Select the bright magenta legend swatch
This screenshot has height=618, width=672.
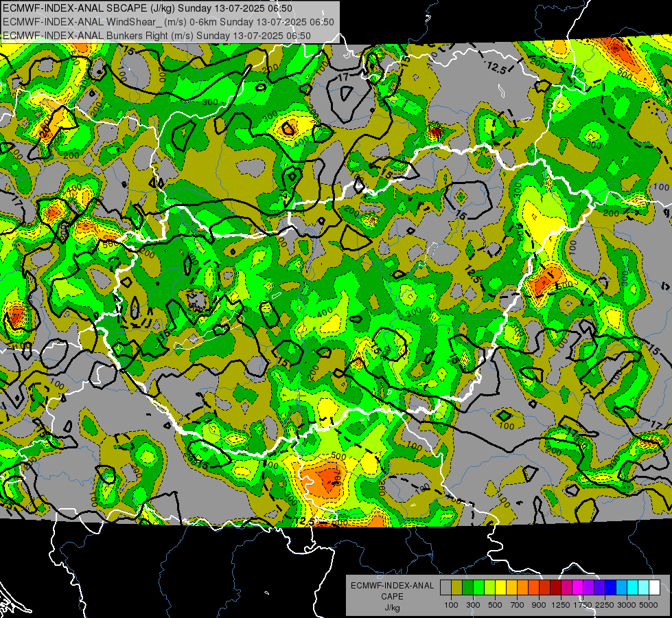578,587
